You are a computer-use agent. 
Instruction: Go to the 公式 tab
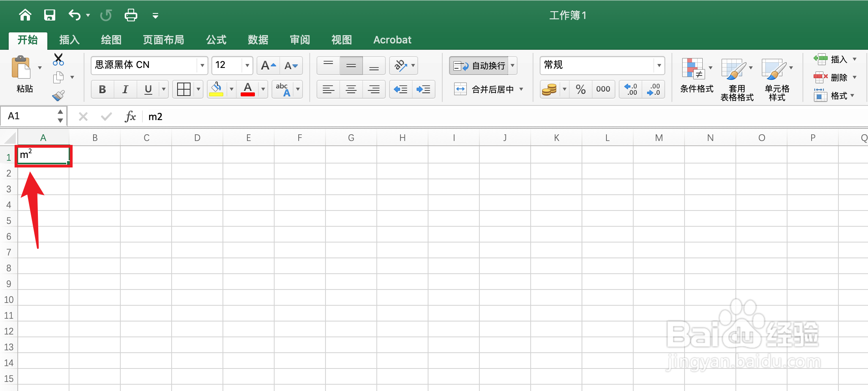(x=216, y=40)
